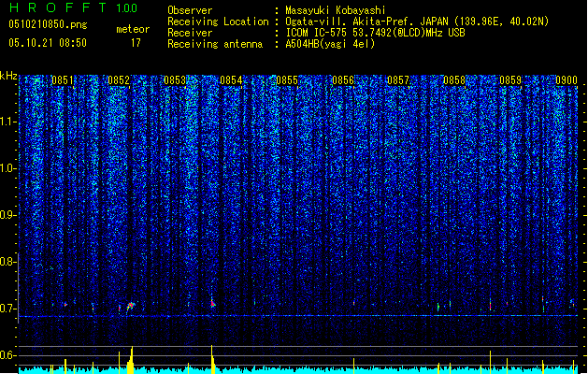Click the name Masayuki Kobayashi
Screen dimensions: 588x374
coord(336,10)
